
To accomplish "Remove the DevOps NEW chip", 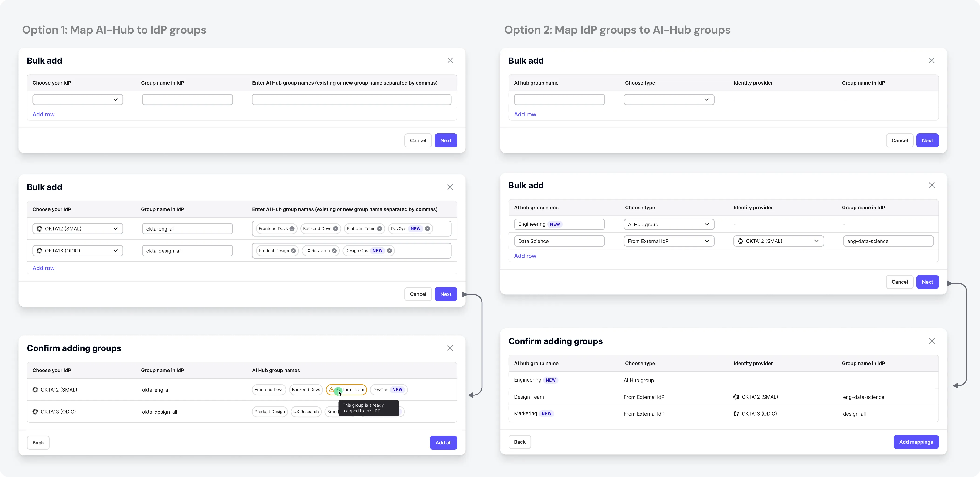I will [x=427, y=229].
